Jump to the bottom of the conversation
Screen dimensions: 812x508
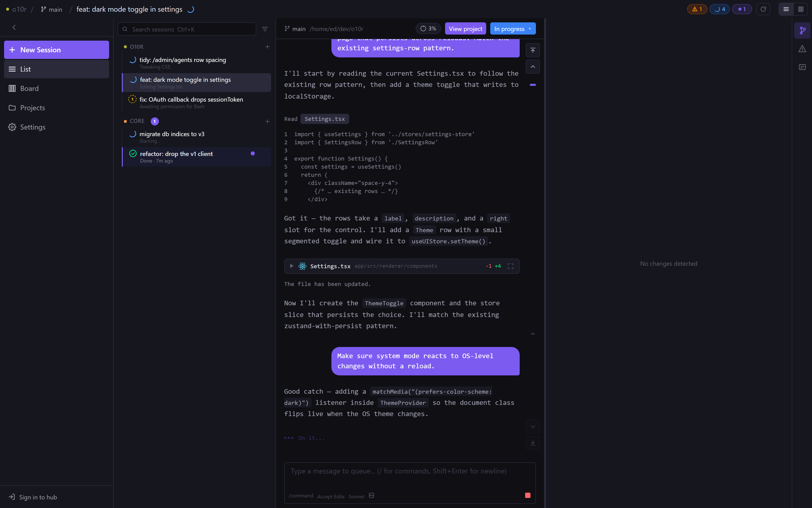coord(533,443)
